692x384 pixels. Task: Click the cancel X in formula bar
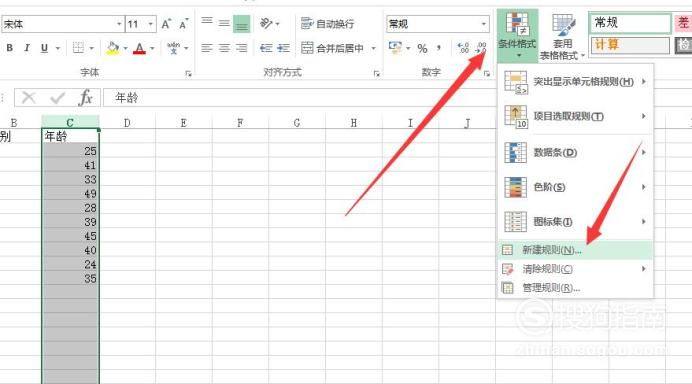coord(29,98)
